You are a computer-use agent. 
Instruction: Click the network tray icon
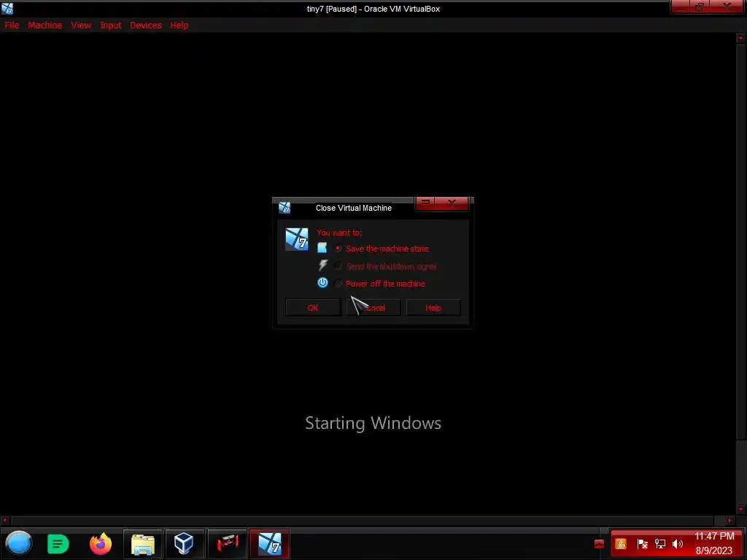(x=660, y=544)
